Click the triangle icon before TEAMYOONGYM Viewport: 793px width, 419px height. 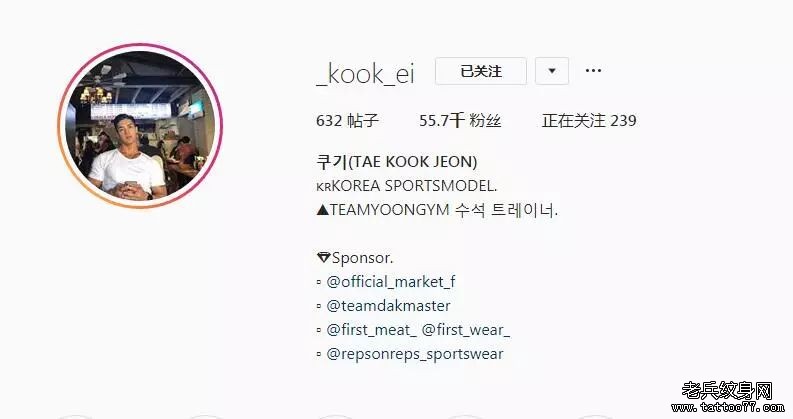click(323, 210)
